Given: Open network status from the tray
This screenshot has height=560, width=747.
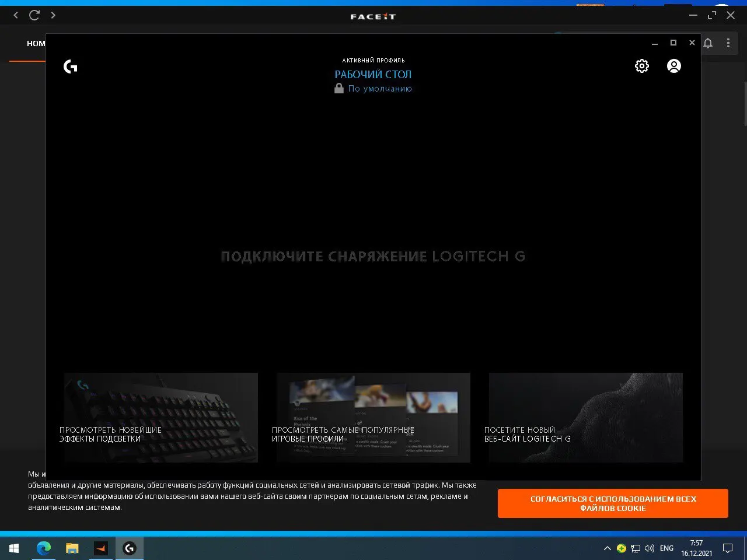Looking at the screenshot, I should (636, 548).
